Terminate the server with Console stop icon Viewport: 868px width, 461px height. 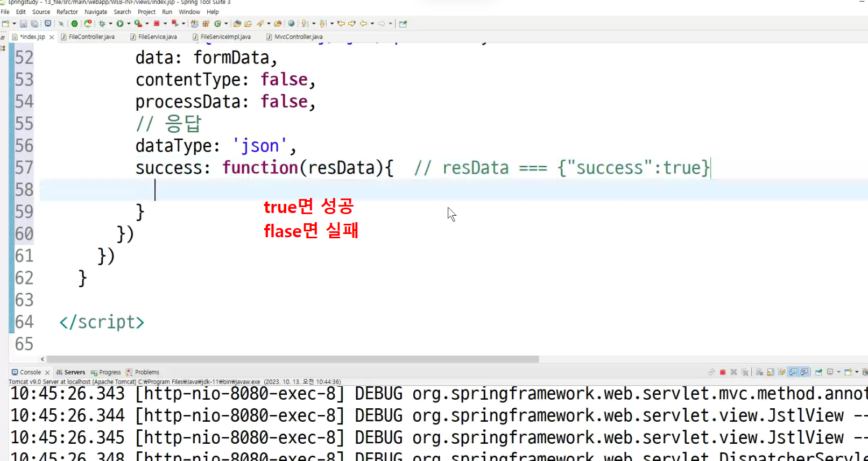723,372
